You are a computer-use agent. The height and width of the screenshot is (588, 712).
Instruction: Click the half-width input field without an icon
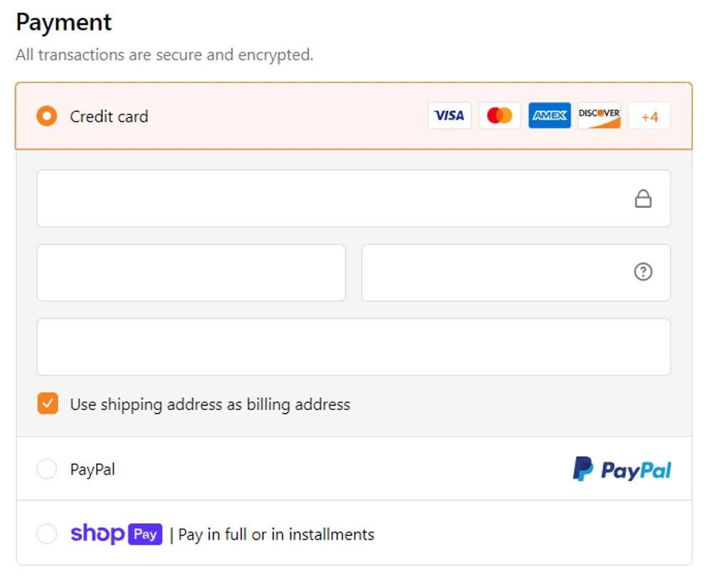pyautogui.click(x=191, y=273)
